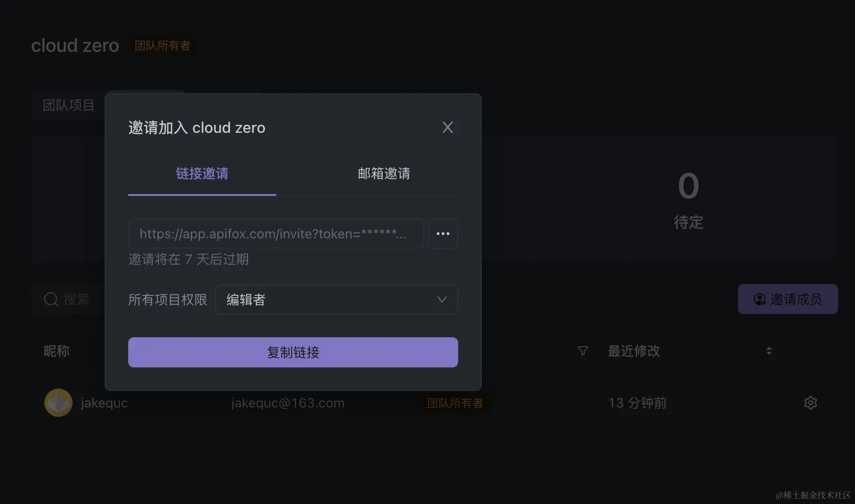Viewport: 855px width, 504px height.
Task: Click jakequc's avatar image
Action: tap(58, 403)
